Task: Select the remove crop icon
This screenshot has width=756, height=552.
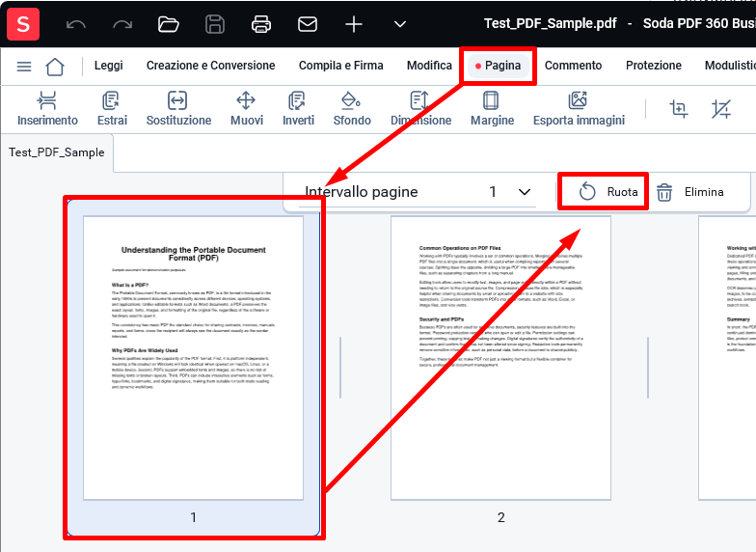Action: pos(721,109)
